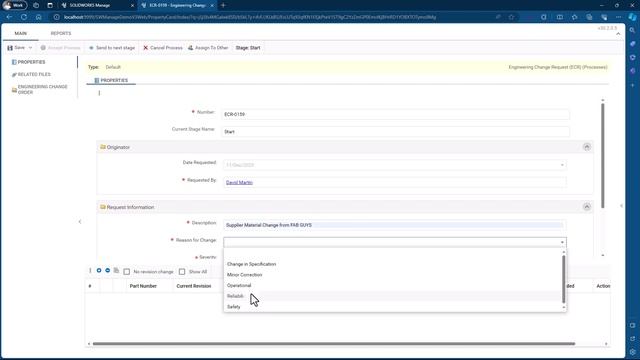
Task: Click the copy icon above the parts grid
Action: [x=116, y=271]
